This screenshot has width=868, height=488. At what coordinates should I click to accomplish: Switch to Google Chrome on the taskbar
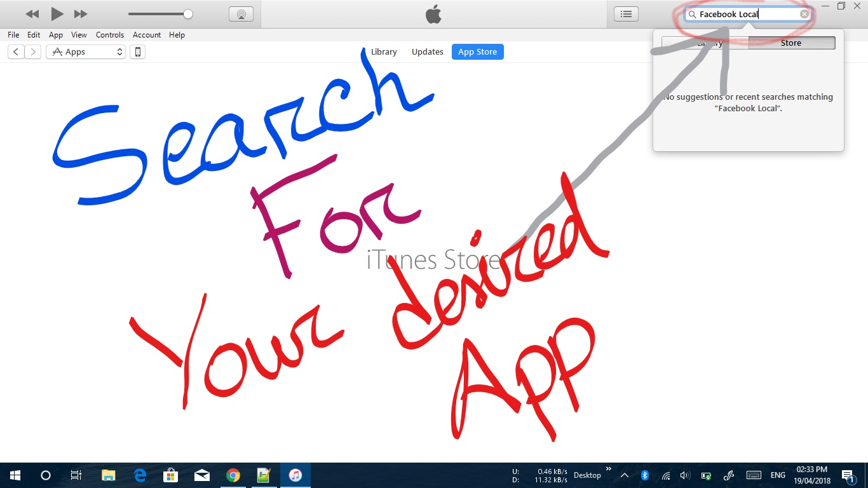click(x=233, y=475)
